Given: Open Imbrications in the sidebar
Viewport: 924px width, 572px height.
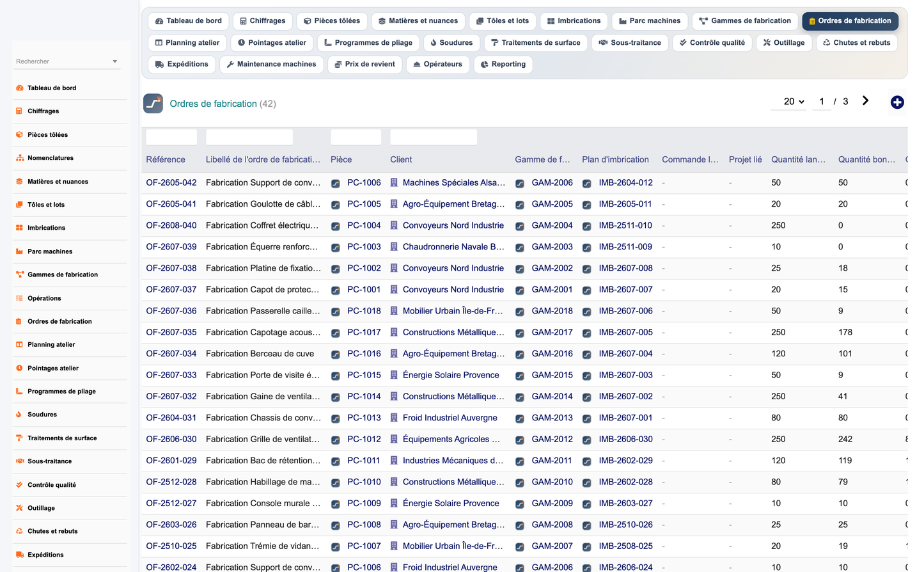Looking at the screenshot, I should click(x=46, y=228).
